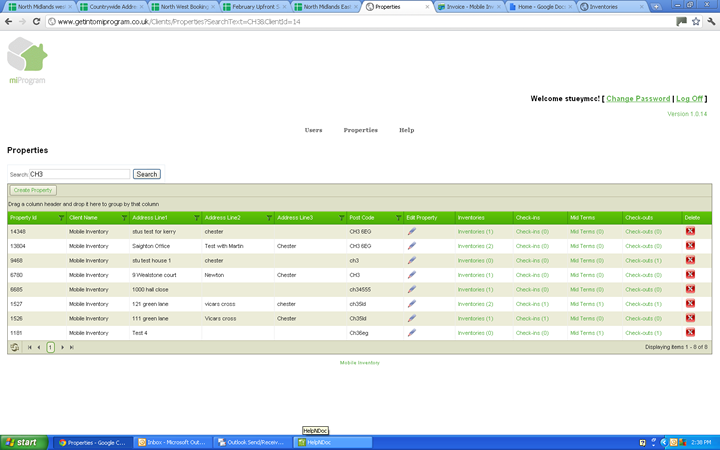720x450 pixels.
Task: Open filter for the Post Code column
Action: pos(397,217)
